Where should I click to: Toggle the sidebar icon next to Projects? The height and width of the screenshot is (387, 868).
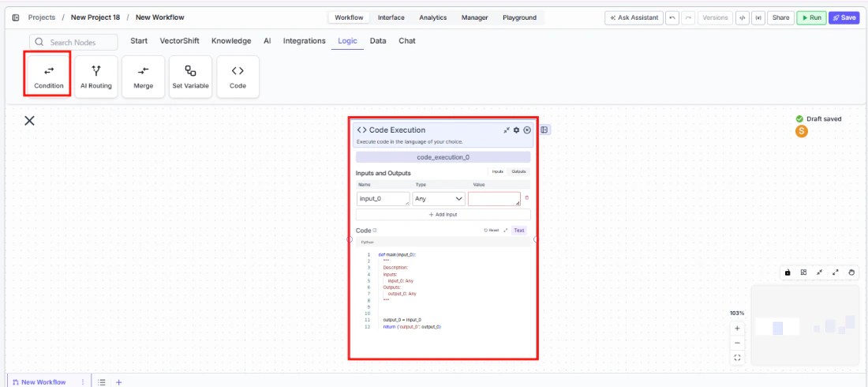tap(16, 17)
